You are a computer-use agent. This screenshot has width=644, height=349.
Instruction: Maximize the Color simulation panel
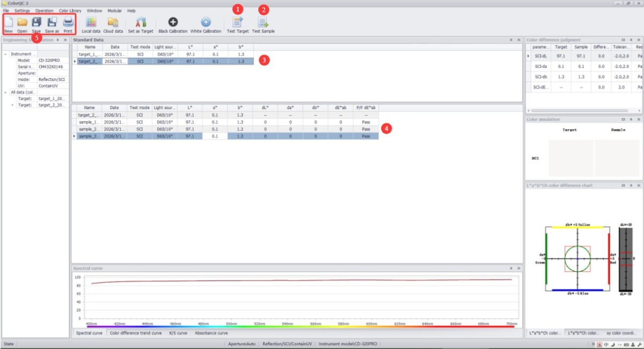pyautogui.click(x=623, y=119)
